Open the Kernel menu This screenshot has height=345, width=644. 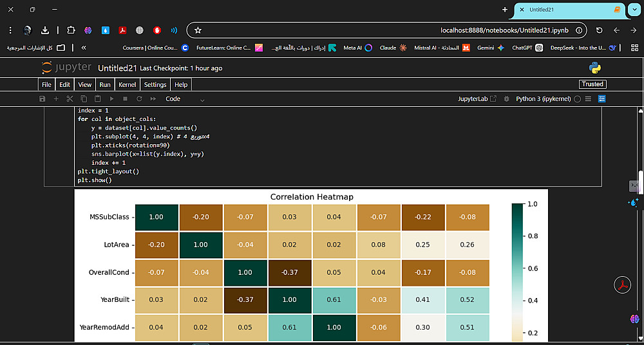point(128,84)
